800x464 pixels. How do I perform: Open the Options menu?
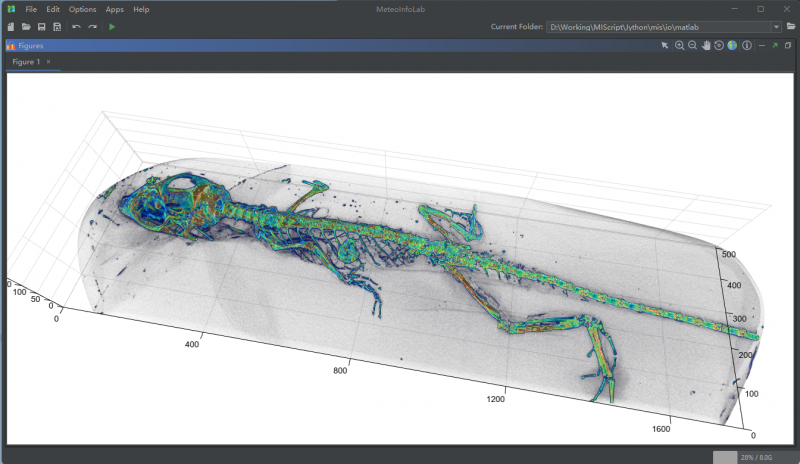(83, 9)
